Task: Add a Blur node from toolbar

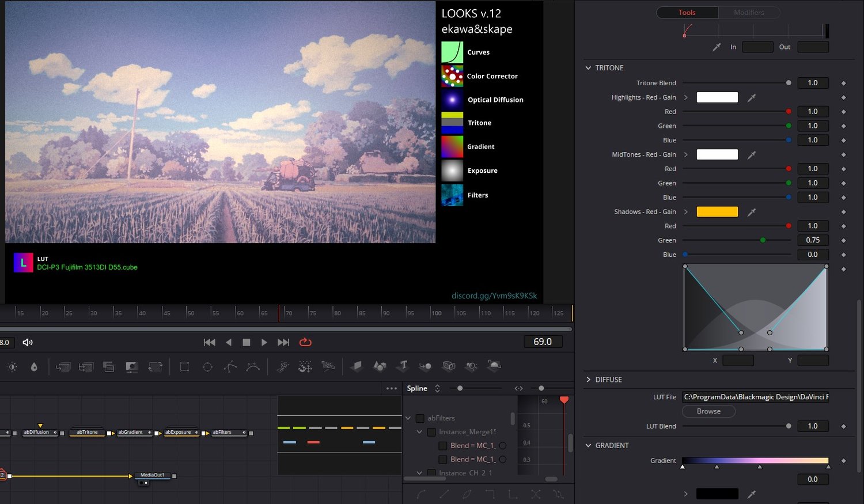Action: 34,367
